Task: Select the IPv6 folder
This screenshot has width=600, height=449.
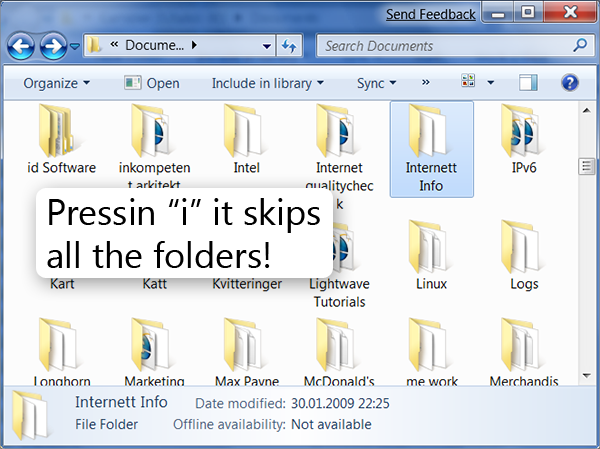Action: pyautogui.click(x=524, y=140)
